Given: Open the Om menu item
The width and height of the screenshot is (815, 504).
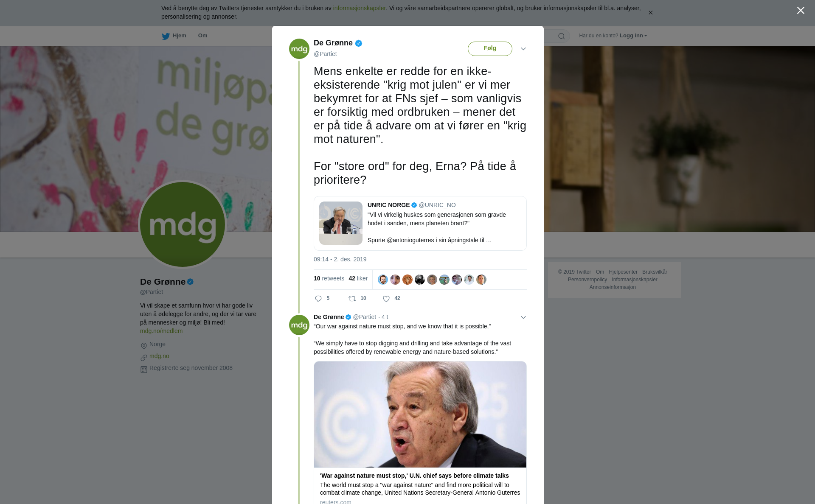Looking at the screenshot, I should 203,36.
